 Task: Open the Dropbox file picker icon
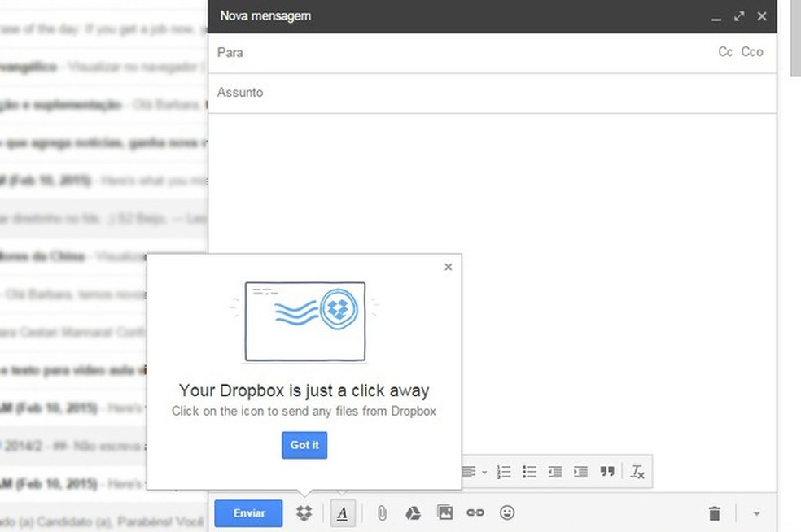pyautogui.click(x=304, y=512)
